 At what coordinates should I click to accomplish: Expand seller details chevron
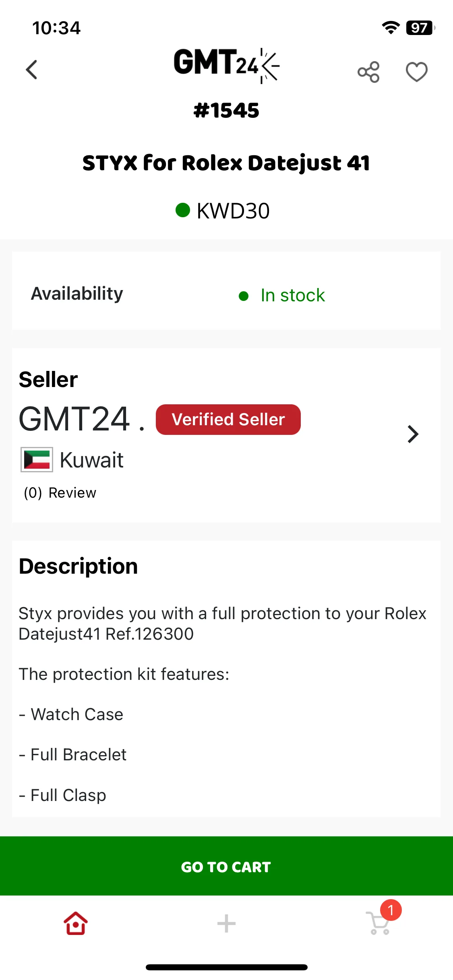[x=413, y=434]
